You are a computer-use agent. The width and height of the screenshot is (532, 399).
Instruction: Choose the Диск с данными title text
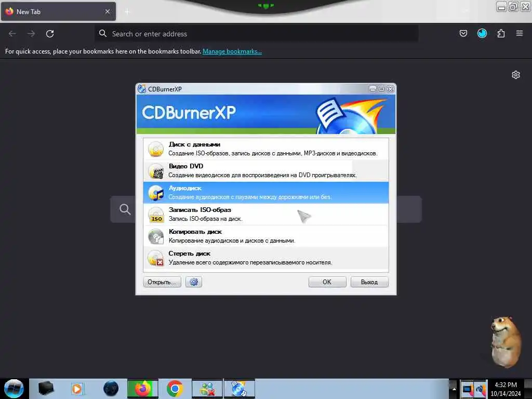click(194, 144)
